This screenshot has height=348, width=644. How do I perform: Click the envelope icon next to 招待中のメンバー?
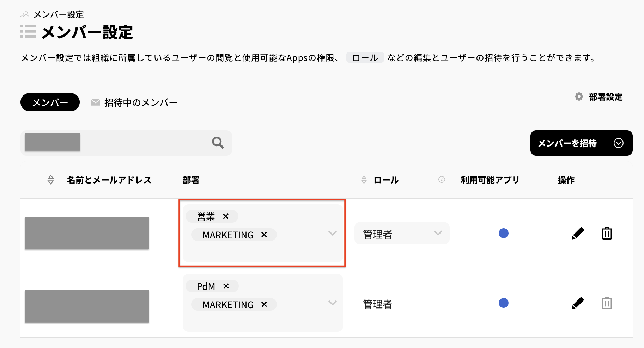coord(95,102)
